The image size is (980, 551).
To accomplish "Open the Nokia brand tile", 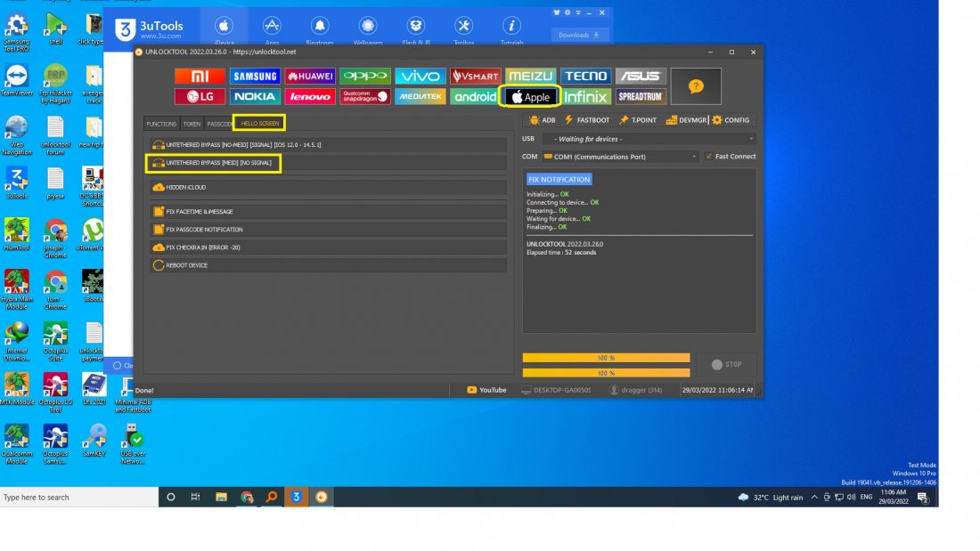I will tap(255, 96).
